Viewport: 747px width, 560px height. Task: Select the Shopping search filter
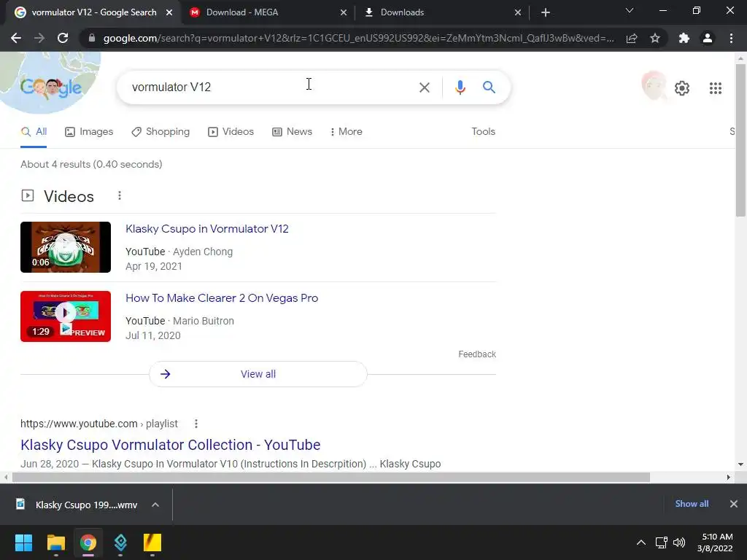pyautogui.click(x=160, y=132)
